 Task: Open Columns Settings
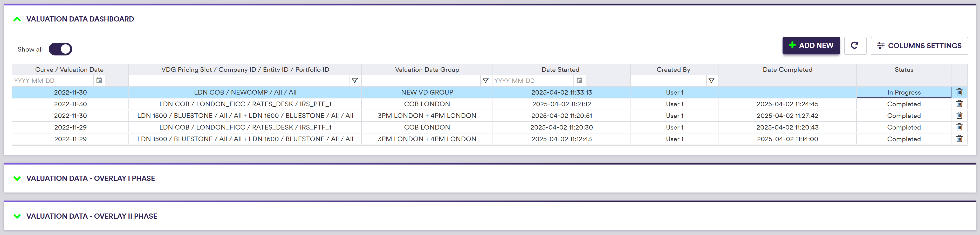pyautogui.click(x=919, y=46)
